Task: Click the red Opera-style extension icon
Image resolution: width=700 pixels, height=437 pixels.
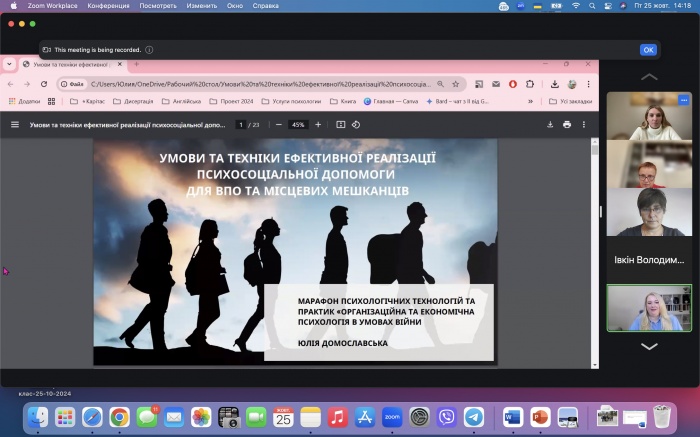Action: pyautogui.click(x=513, y=84)
